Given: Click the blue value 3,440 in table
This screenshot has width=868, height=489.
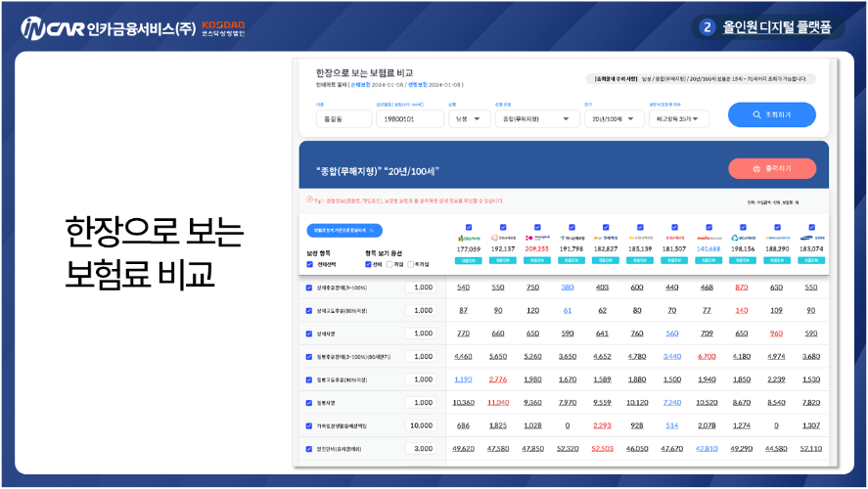Looking at the screenshot, I should click(x=672, y=357).
